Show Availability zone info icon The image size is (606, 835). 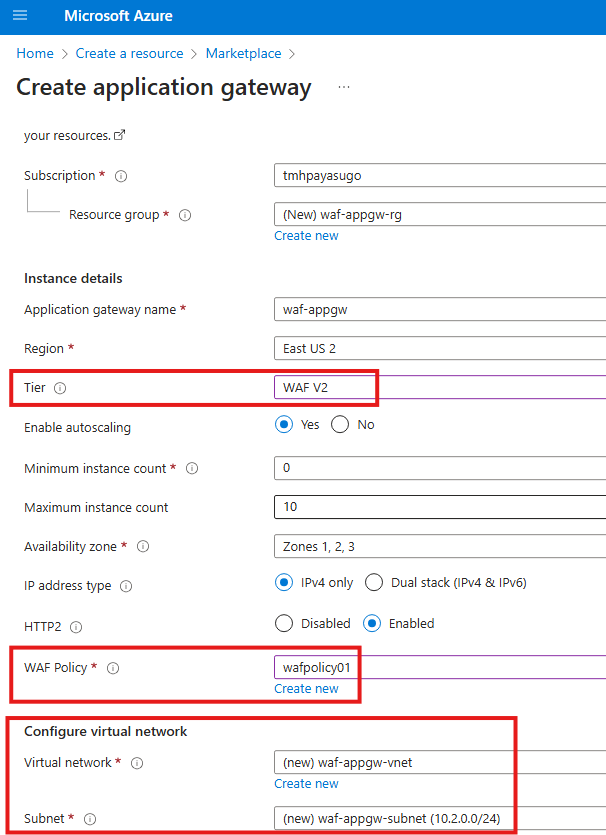(x=143, y=546)
